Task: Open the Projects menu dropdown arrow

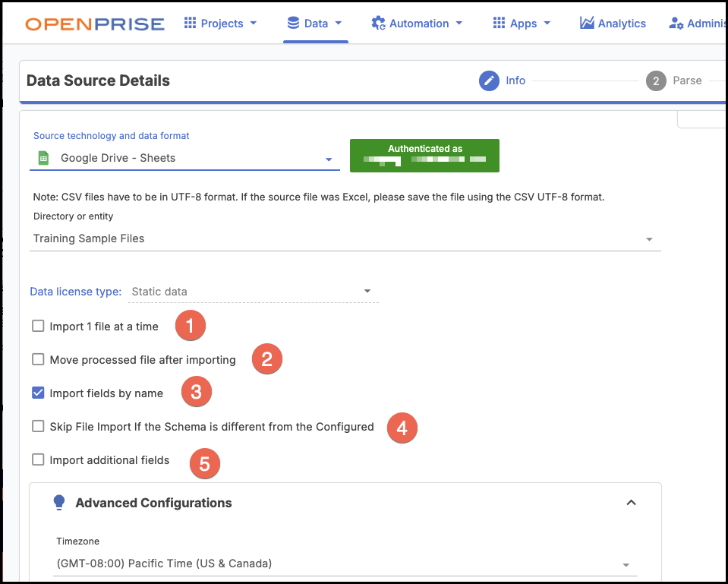Action: click(x=254, y=24)
